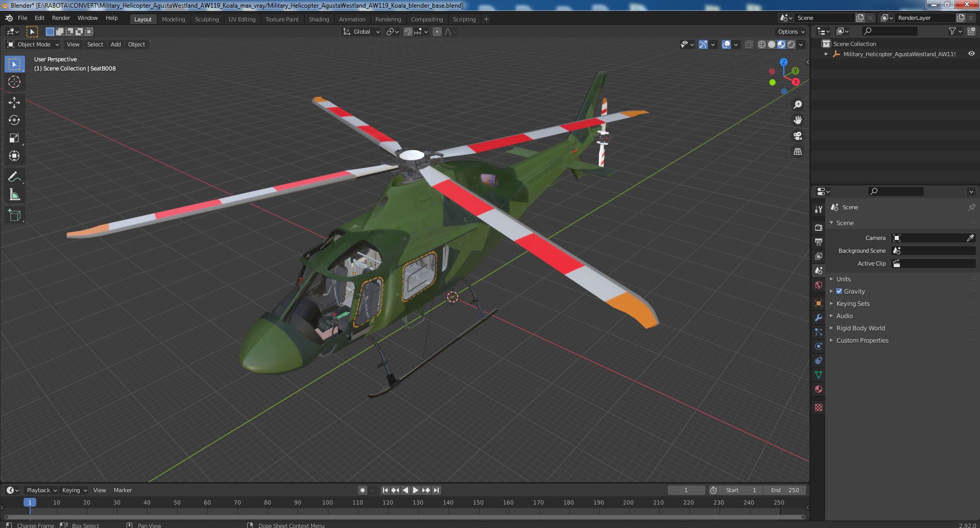Toggle X-ray display mode
Viewport: 980px width, 528px height.
pos(749,44)
